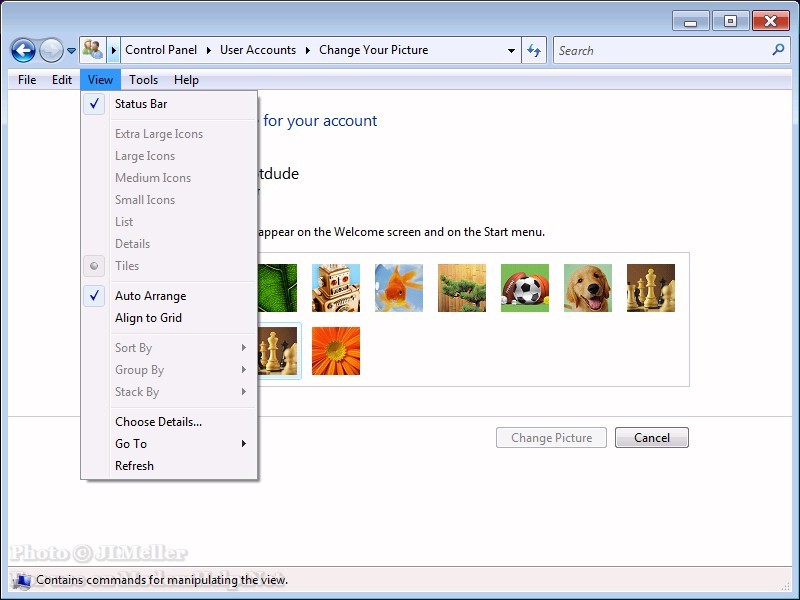
Task: Click the status bar computer icon
Action: (22, 581)
